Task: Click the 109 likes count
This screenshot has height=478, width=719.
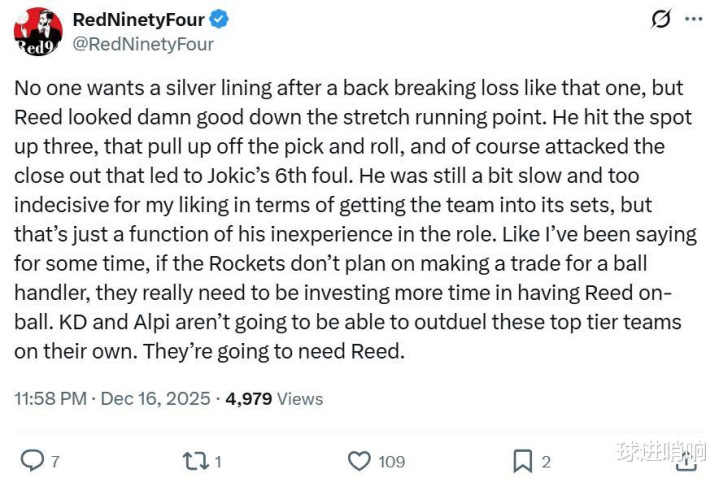Action: [391, 461]
